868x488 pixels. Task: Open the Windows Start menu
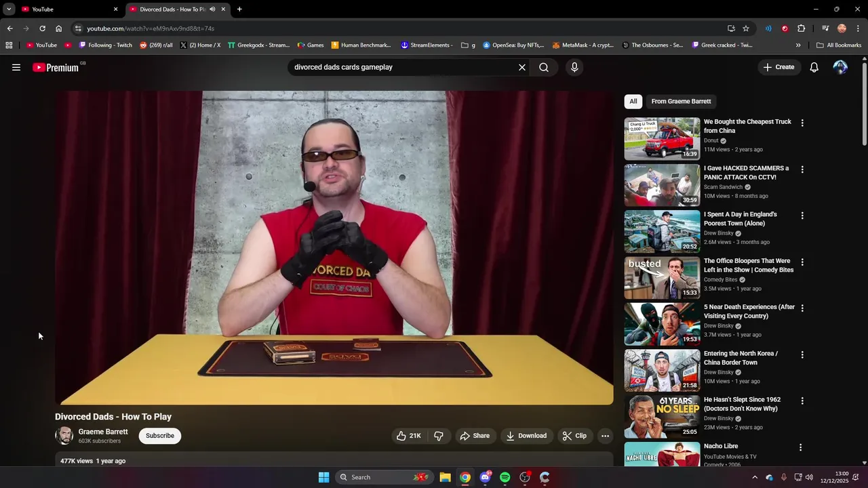pyautogui.click(x=323, y=477)
